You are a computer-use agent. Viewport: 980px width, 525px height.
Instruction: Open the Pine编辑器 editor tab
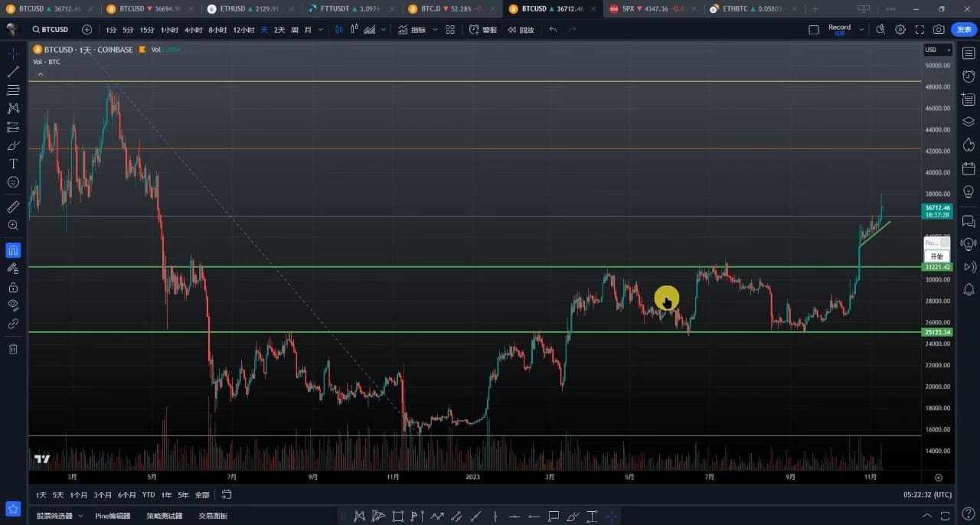(113, 516)
